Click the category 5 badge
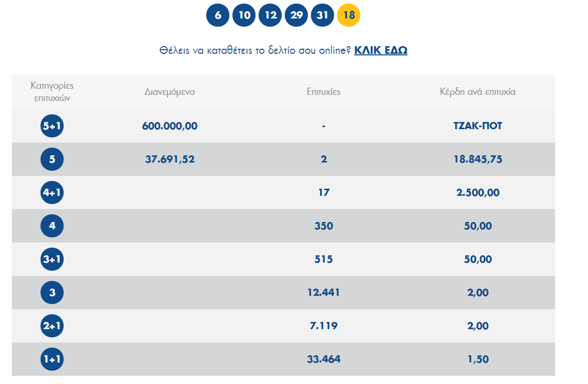588x384 pixels. point(52,159)
